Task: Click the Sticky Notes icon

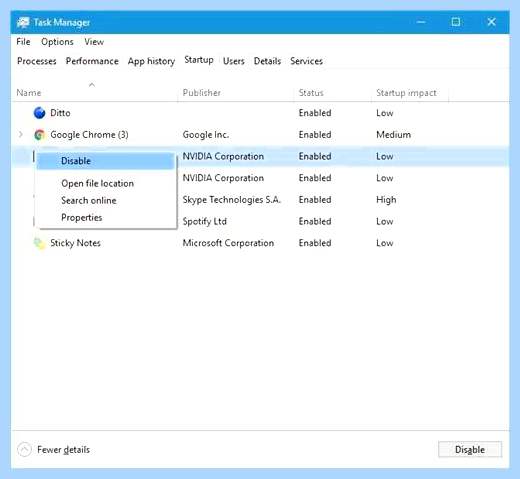Action: (x=39, y=243)
